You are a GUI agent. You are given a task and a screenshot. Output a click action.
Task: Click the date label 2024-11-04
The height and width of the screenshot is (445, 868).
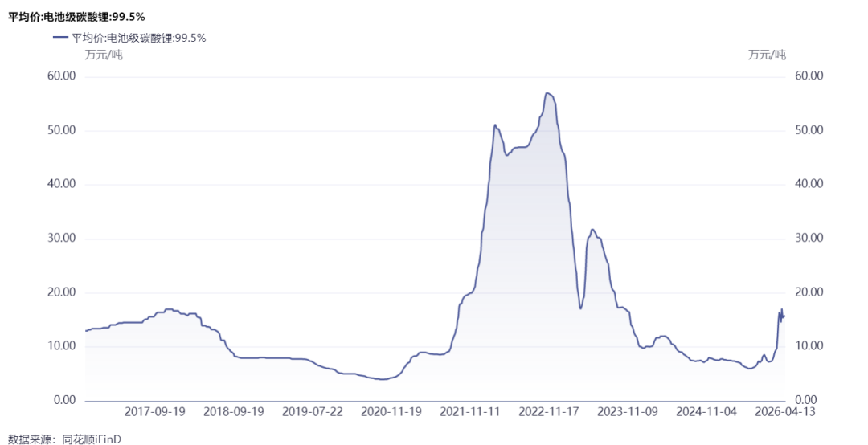coord(706,412)
